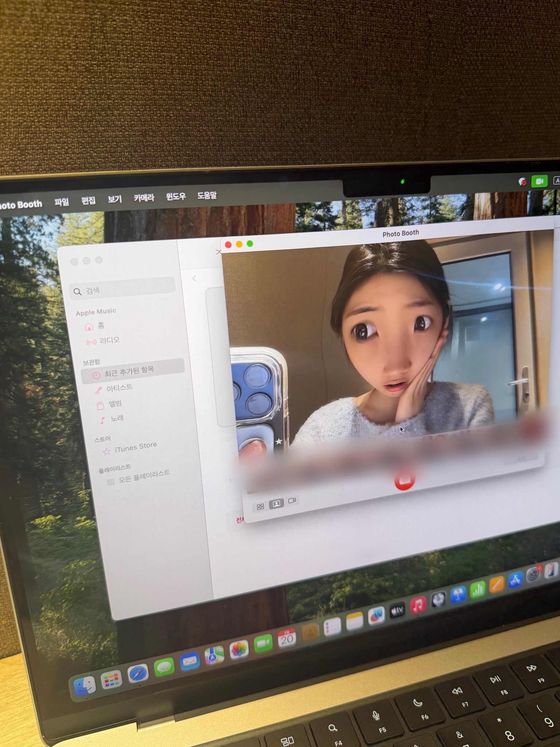Focus the 검색 search field in Music
This screenshot has width=560, height=747.
[x=122, y=289]
